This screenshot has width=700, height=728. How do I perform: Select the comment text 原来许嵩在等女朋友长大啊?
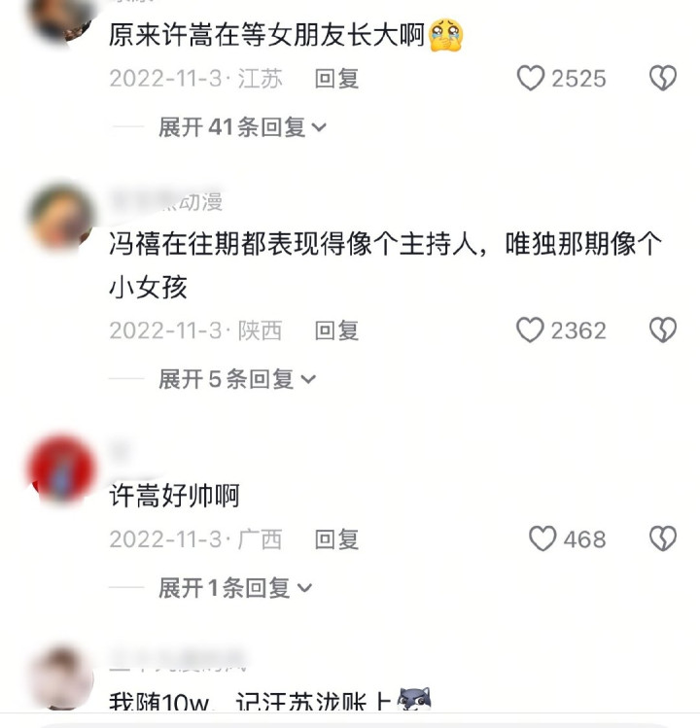(x=266, y=35)
